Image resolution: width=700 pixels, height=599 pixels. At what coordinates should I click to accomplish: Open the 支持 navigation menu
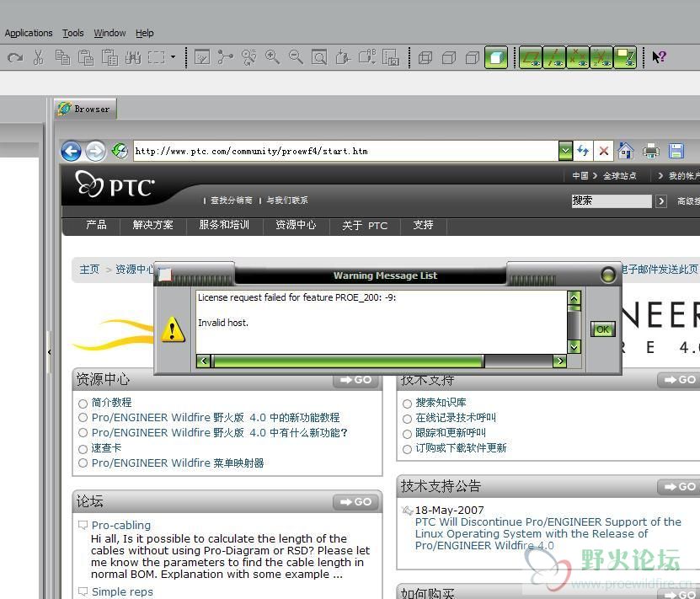coord(423,225)
